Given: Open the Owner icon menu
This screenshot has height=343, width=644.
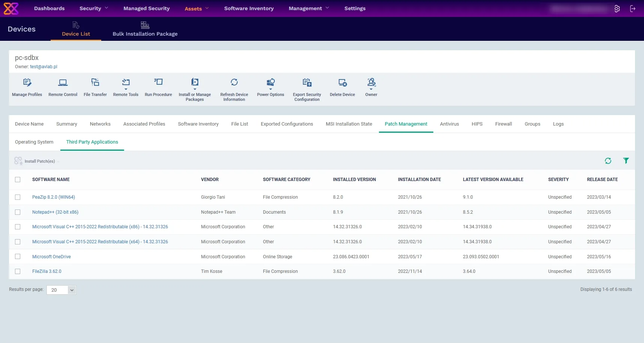Looking at the screenshot, I should [371, 82].
